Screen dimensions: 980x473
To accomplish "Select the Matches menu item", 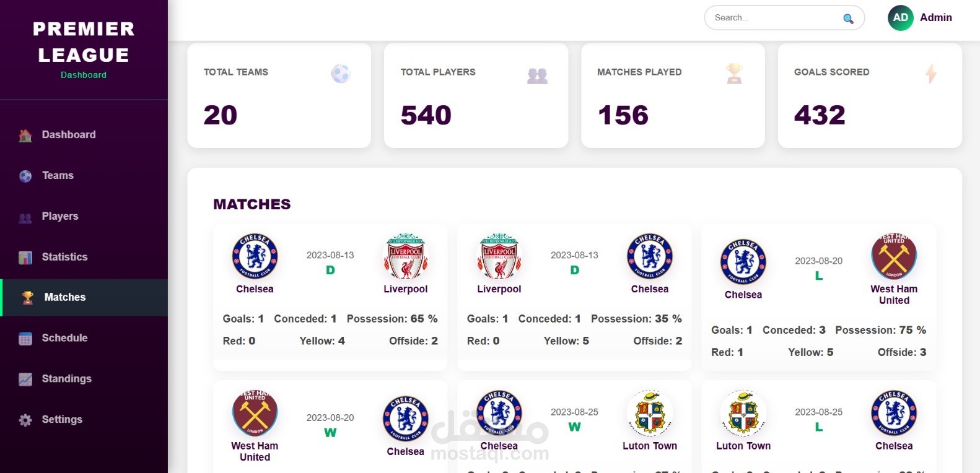I will coord(65,297).
